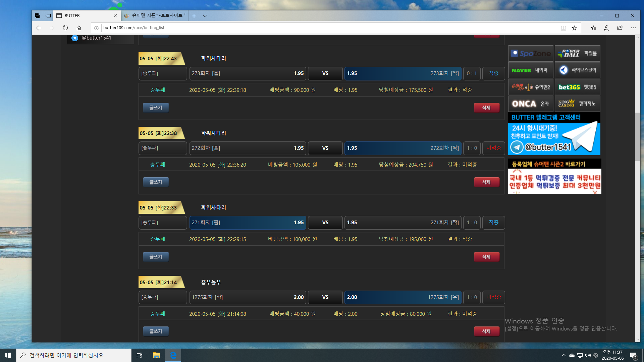
Task: Open the reading view icon
Action: click(563, 28)
